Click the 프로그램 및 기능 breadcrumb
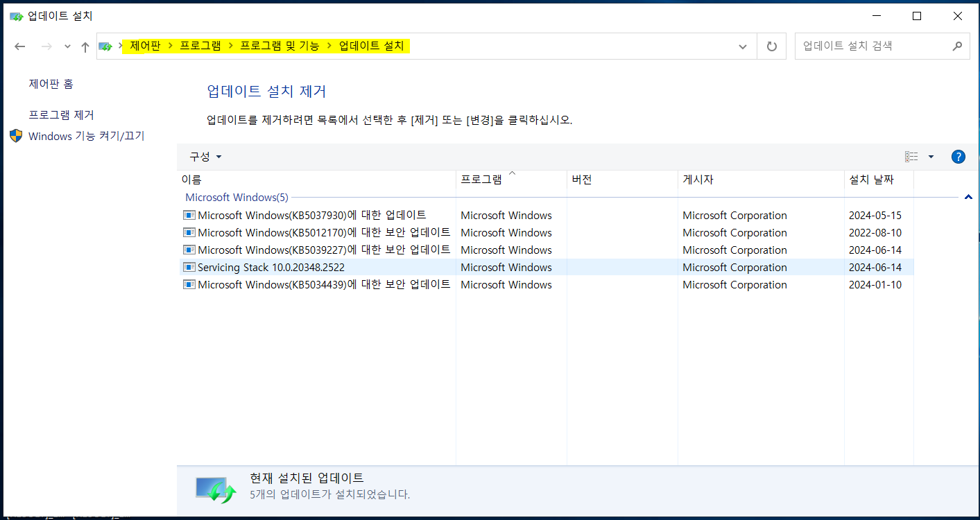Viewport: 980px width, 520px height. point(280,46)
